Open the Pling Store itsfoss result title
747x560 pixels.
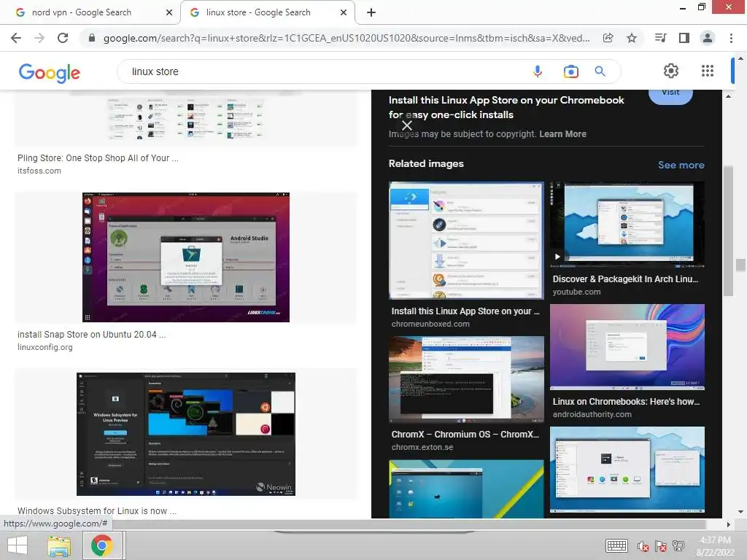click(98, 158)
